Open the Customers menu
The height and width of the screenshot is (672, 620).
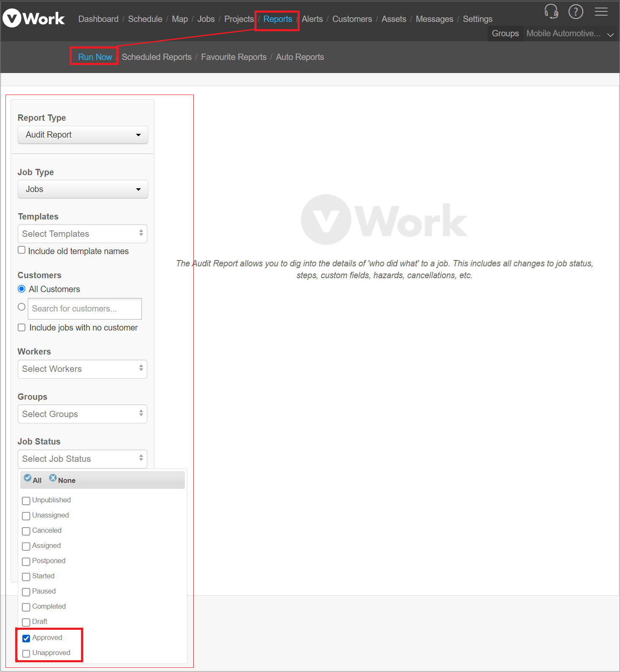click(352, 19)
